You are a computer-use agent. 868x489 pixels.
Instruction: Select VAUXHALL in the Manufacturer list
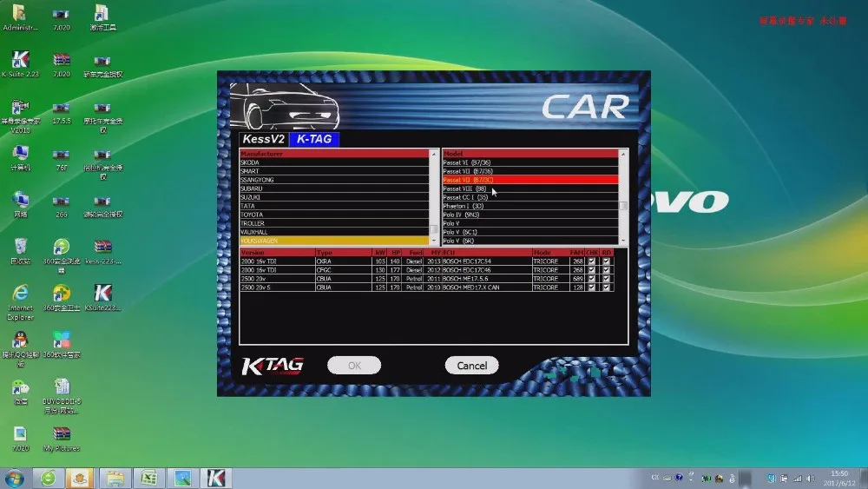tap(334, 232)
